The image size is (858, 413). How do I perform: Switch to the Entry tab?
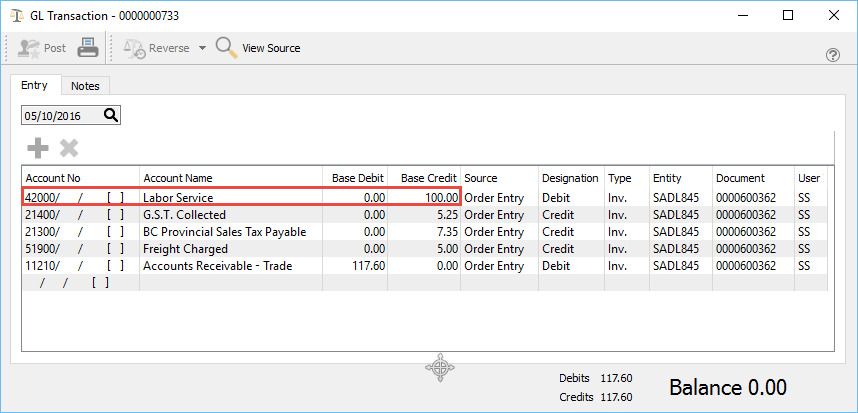(34, 85)
